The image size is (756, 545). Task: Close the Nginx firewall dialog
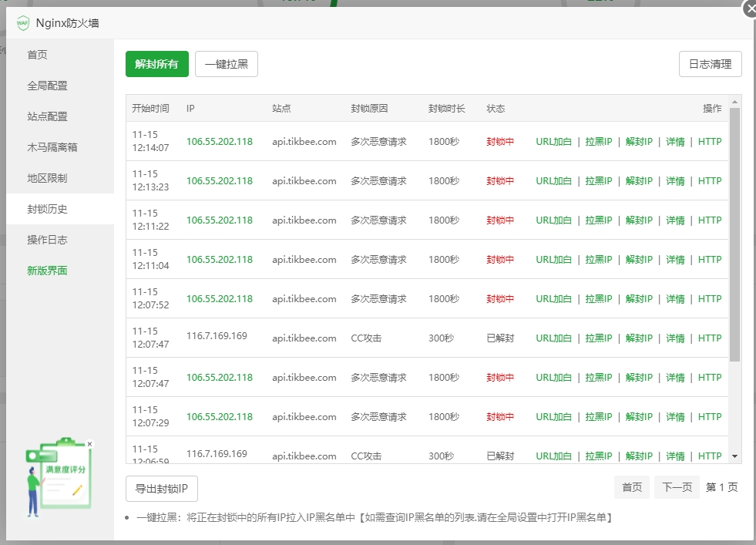click(750, 8)
